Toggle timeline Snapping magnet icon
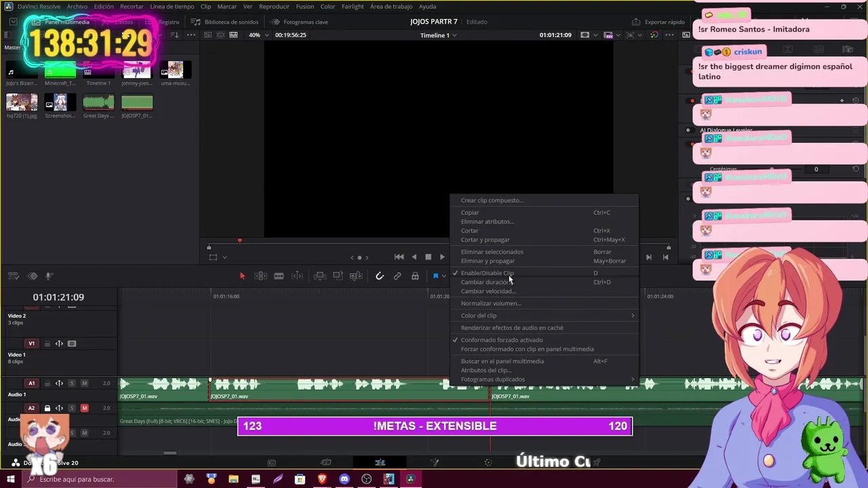 (x=380, y=276)
